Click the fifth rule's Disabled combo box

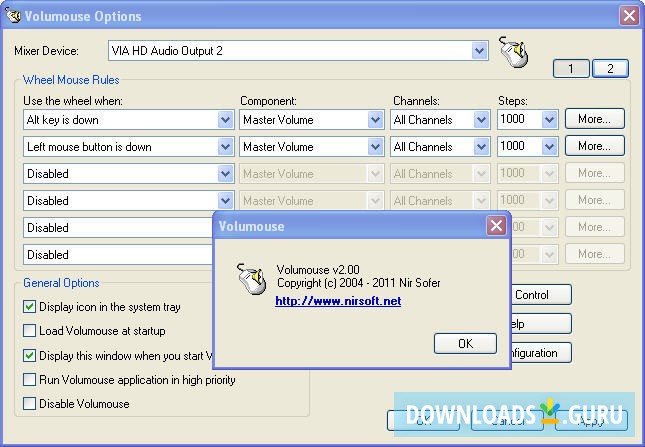coord(118,228)
